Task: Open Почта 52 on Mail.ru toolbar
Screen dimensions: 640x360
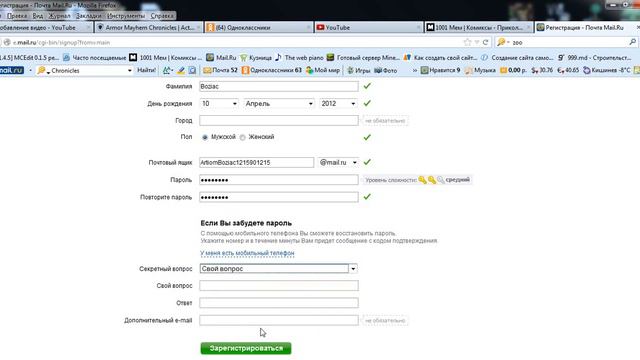Action: [220, 70]
